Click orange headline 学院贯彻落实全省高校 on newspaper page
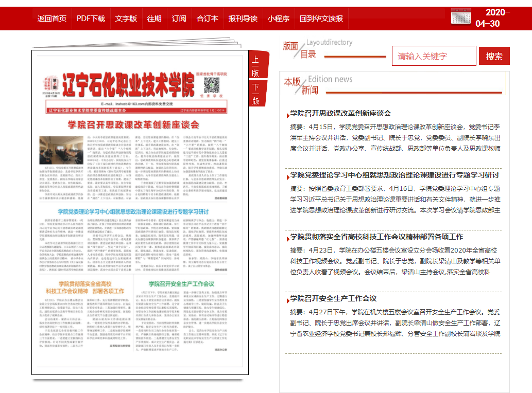 coord(85,288)
